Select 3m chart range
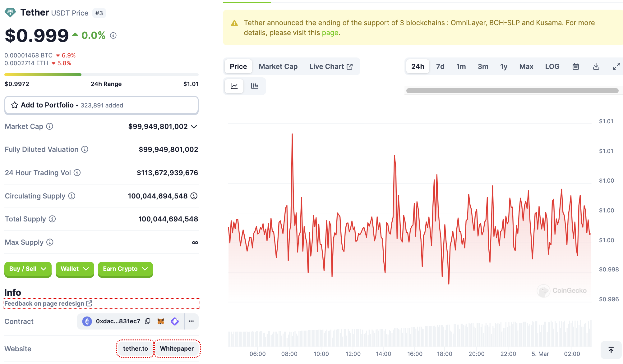Screen dimensions: 623x364 pos(483,66)
